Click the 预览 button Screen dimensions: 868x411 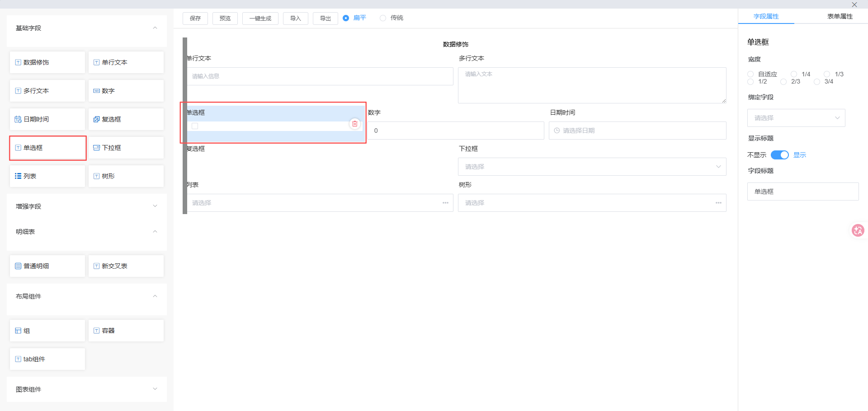pyautogui.click(x=225, y=19)
